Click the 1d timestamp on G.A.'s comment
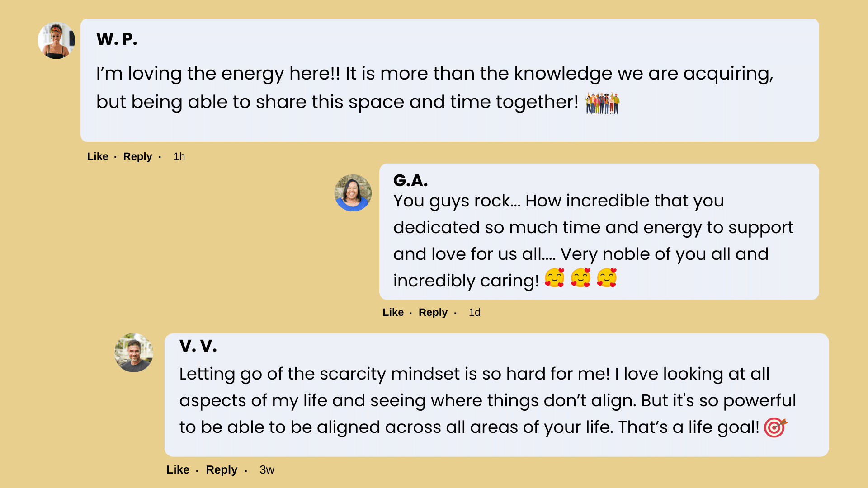Image resolution: width=868 pixels, height=488 pixels. (x=474, y=312)
